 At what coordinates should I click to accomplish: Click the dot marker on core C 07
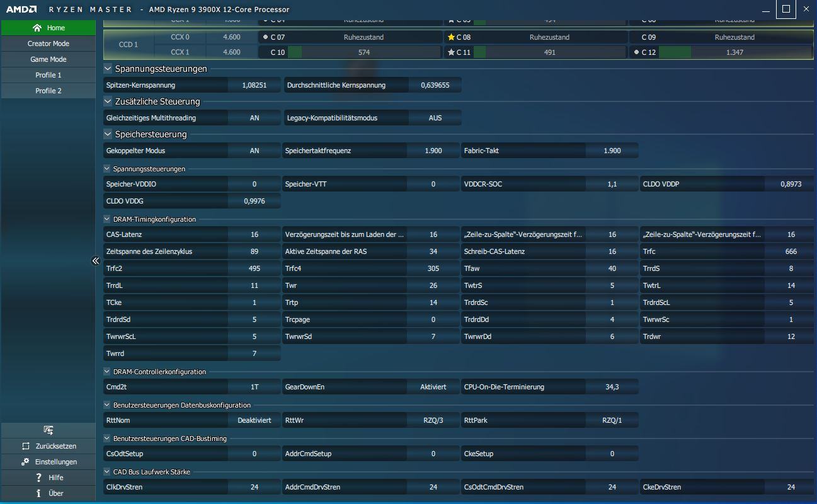(x=265, y=37)
